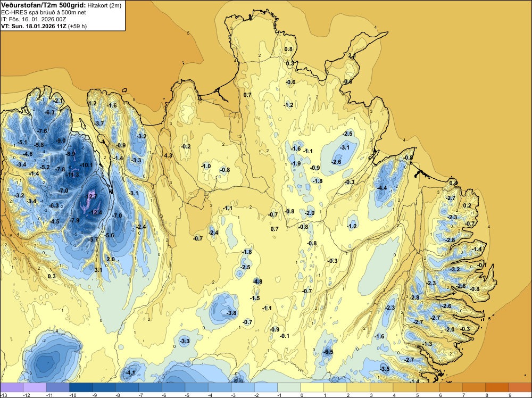Select the -5.2 temperature value
This screenshot has width=532, height=398.
[x=45, y=167]
